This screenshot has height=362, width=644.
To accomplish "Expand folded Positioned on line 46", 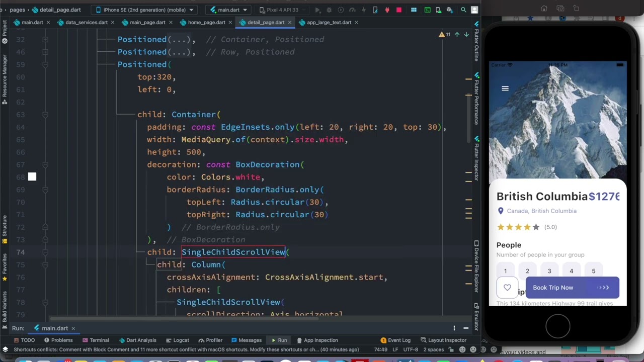I will tap(45, 52).
